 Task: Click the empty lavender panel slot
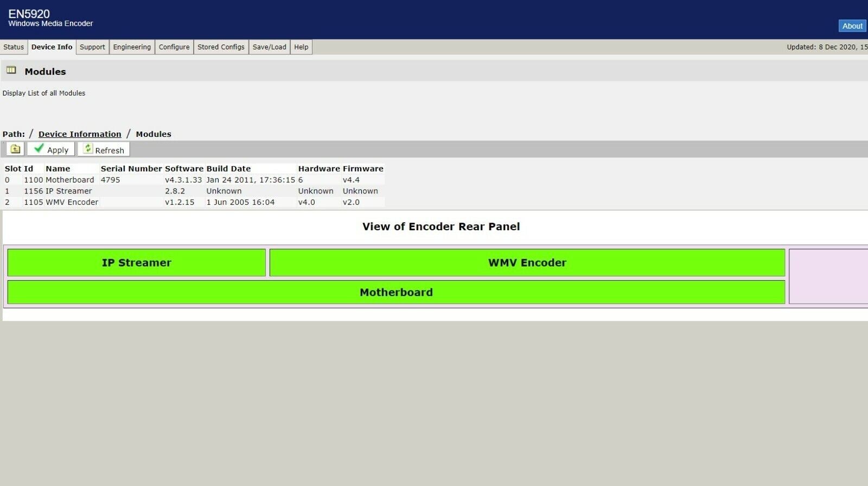tap(828, 276)
